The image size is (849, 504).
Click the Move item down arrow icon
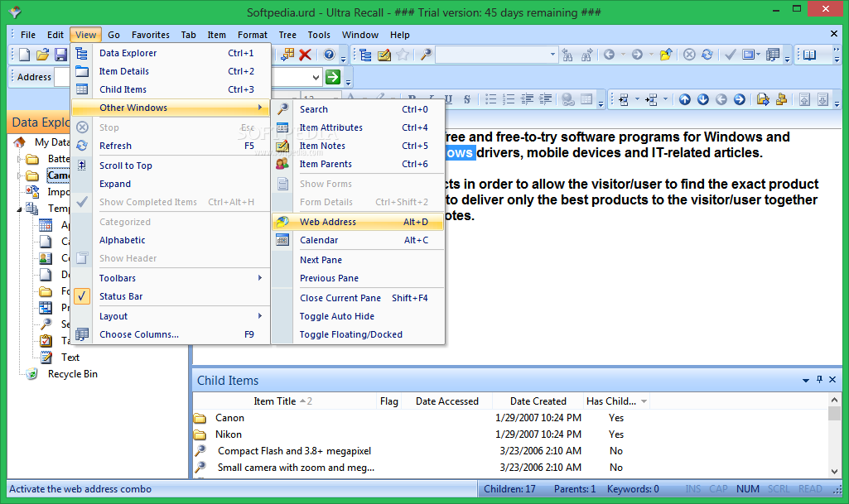point(703,99)
